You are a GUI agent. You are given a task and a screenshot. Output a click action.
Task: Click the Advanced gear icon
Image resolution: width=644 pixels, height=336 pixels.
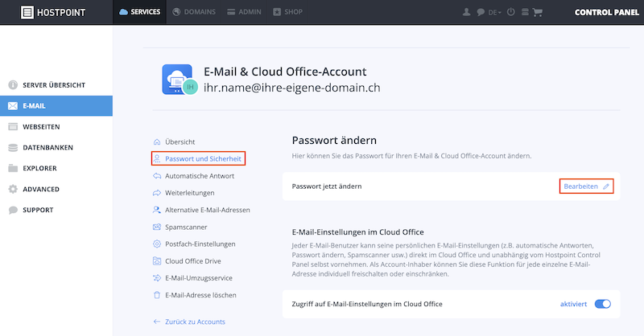13,189
